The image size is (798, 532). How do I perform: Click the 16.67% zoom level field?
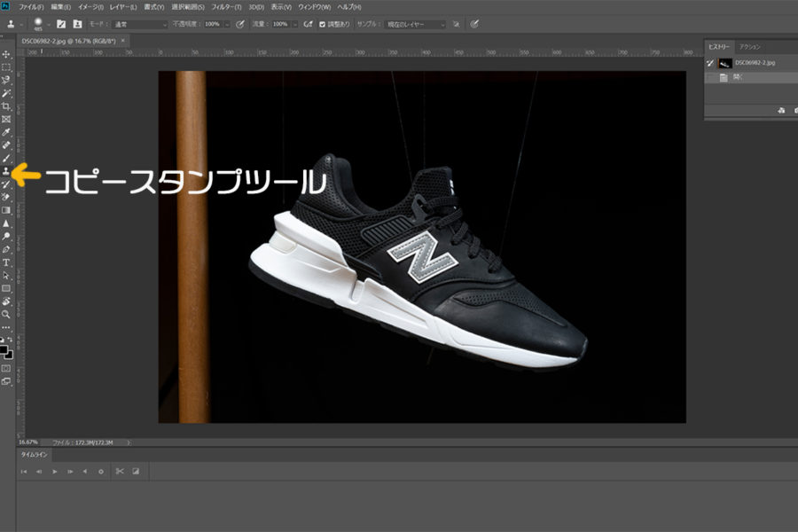point(28,442)
